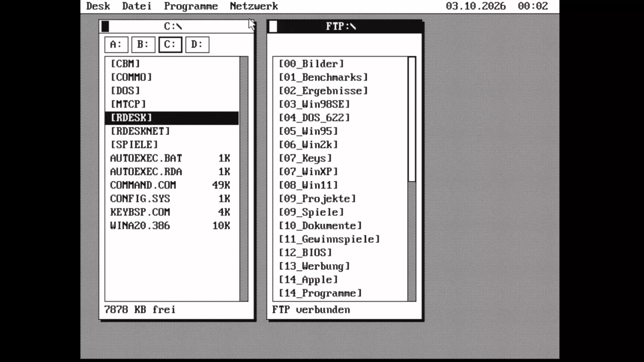Select AUTOEXEC.BAT in the C: list
644x362 pixels.
(172, 158)
